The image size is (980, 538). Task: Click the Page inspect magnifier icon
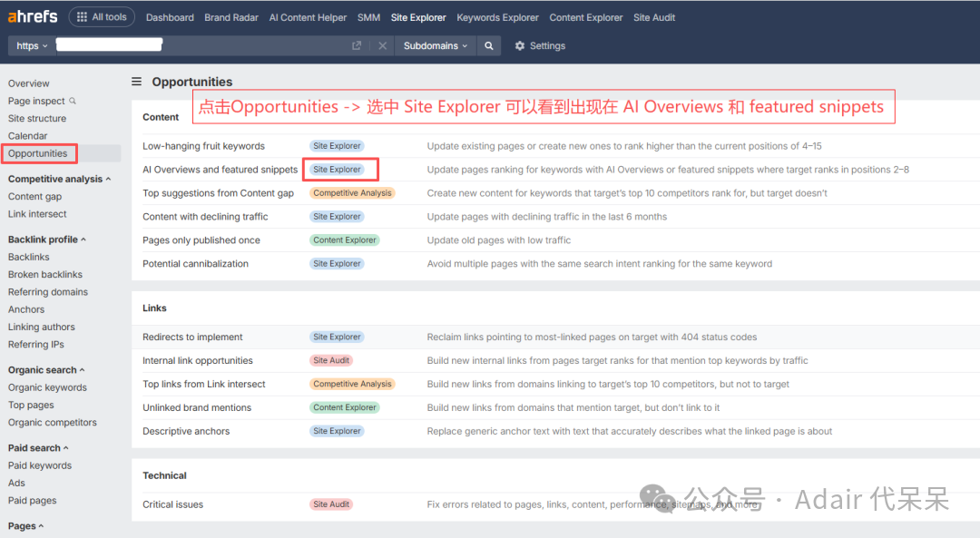73,101
